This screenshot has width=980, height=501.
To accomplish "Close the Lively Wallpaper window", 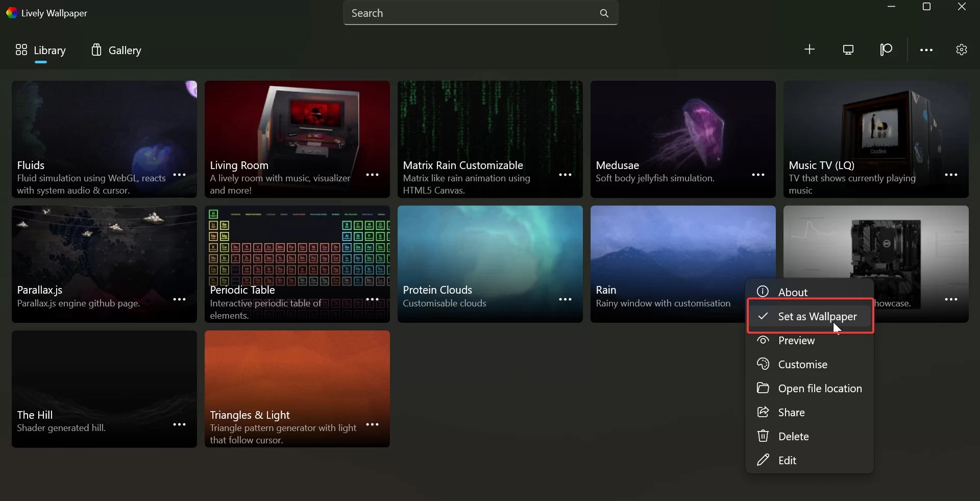I will pyautogui.click(x=962, y=7).
